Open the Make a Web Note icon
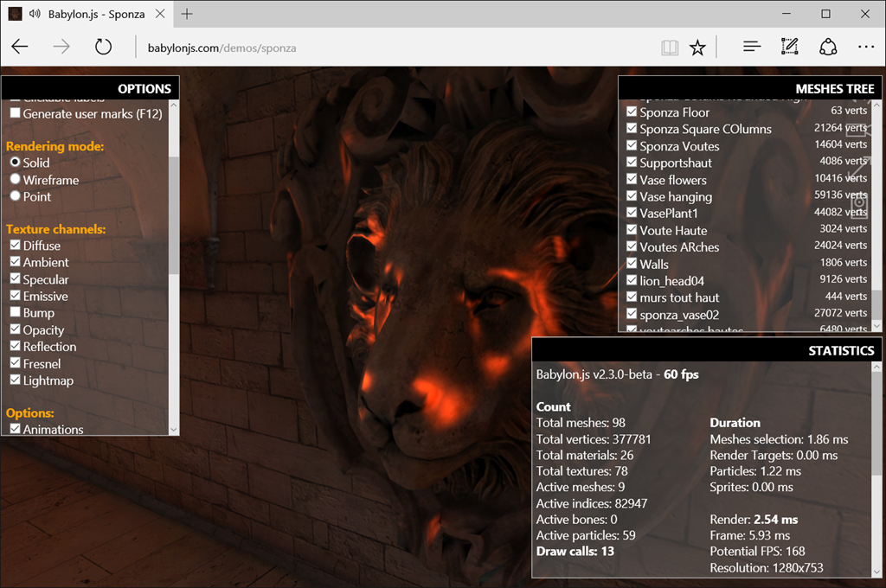This screenshot has width=886, height=588. pos(789,47)
